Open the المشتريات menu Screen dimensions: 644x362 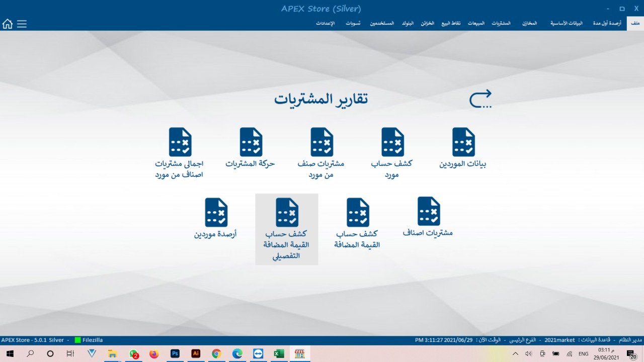[x=501, y=24]
